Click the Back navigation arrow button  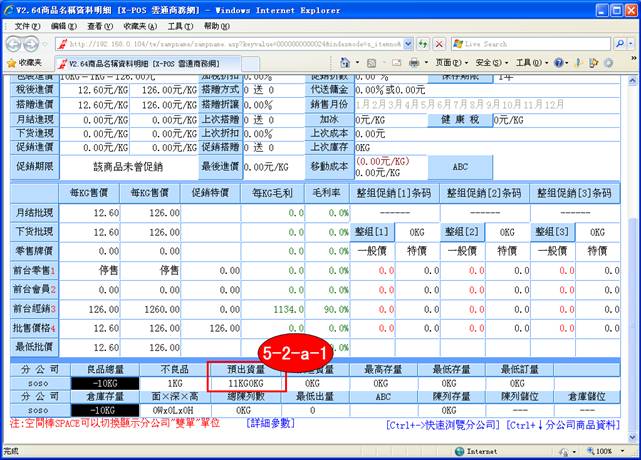14,44
